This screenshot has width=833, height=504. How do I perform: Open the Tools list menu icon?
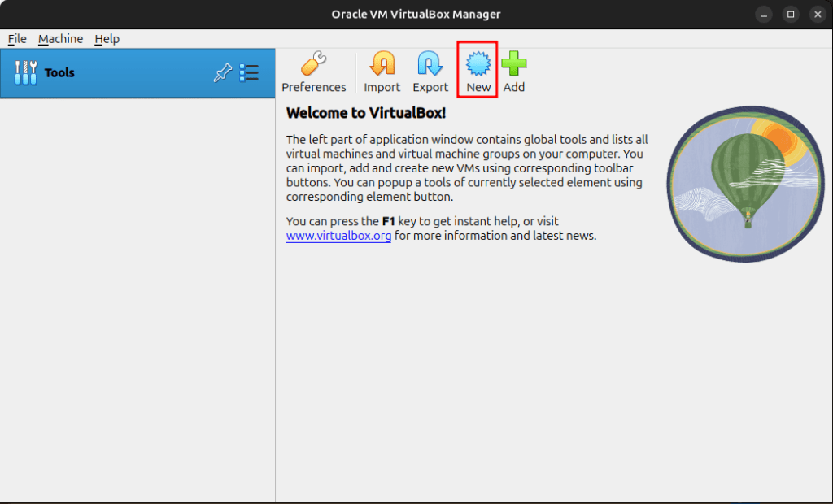coord(249,73)
